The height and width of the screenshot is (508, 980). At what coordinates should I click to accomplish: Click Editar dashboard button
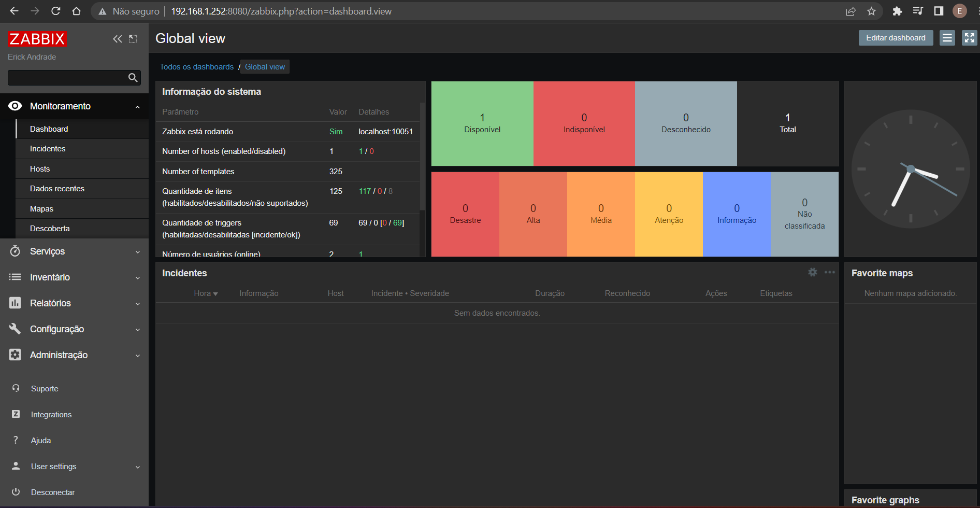[896, 38]
